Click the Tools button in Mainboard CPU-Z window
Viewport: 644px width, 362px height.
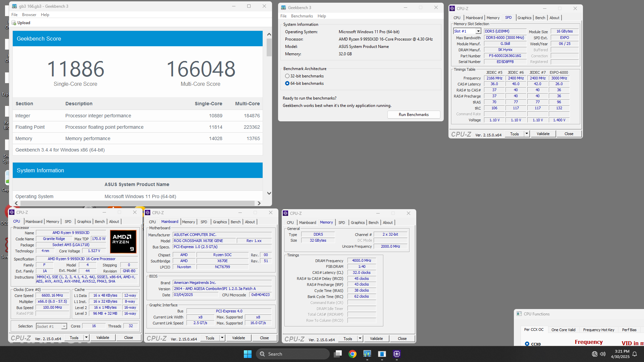[x=210, y=338]
